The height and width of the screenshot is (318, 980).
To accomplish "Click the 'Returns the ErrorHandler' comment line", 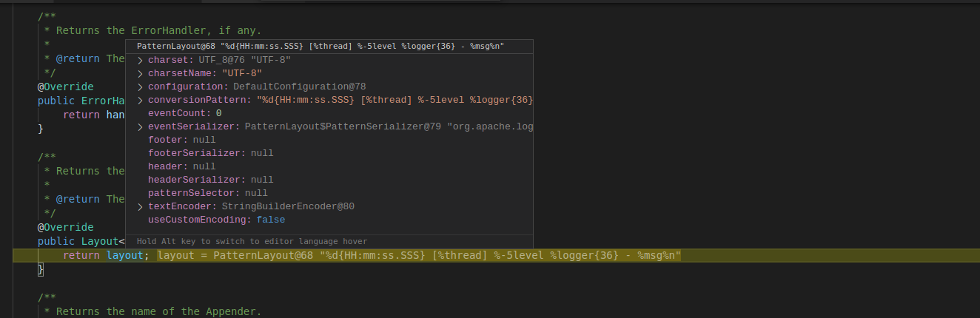I will click(x=158, y=30).
